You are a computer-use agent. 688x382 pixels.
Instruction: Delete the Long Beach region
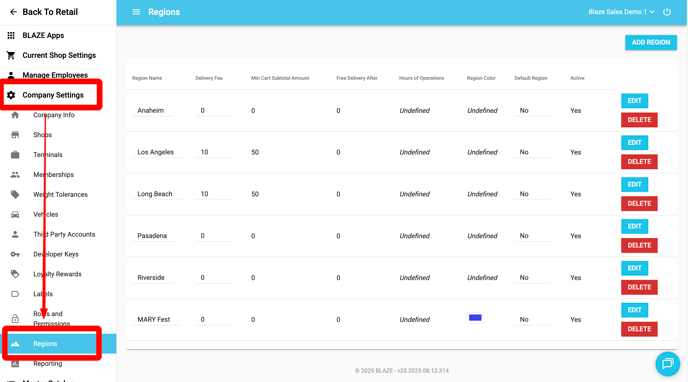[x=639, y=203]
